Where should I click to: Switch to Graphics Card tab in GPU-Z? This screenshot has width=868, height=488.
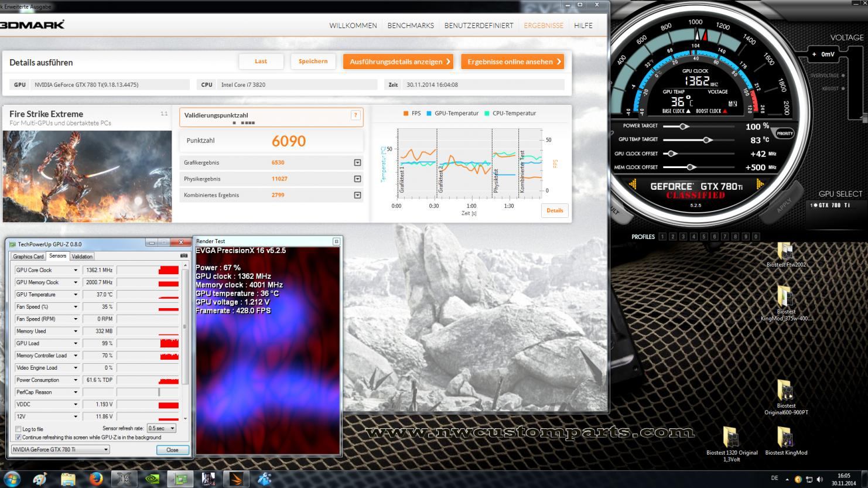pyautogui.click(x=28, y=257)
